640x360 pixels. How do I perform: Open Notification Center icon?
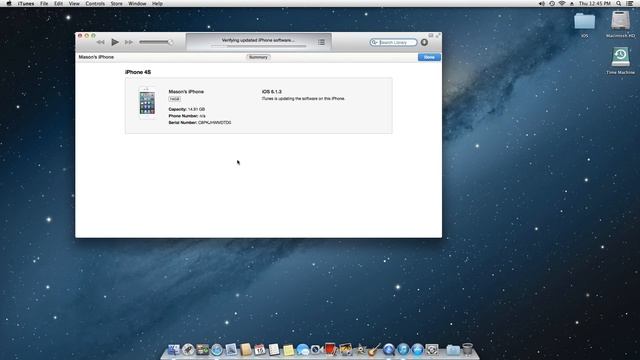click(x=630, y=4)
